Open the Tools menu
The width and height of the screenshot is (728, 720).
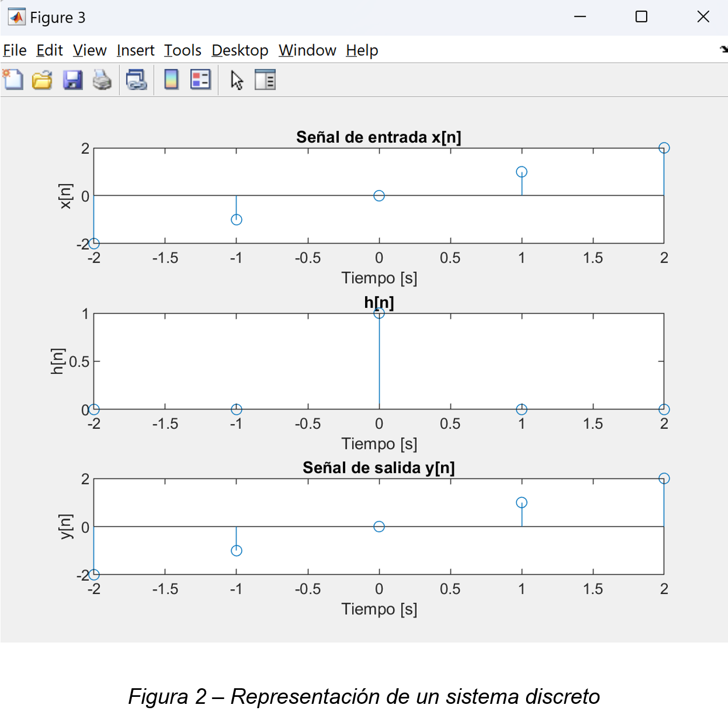(x=183, y=51)
